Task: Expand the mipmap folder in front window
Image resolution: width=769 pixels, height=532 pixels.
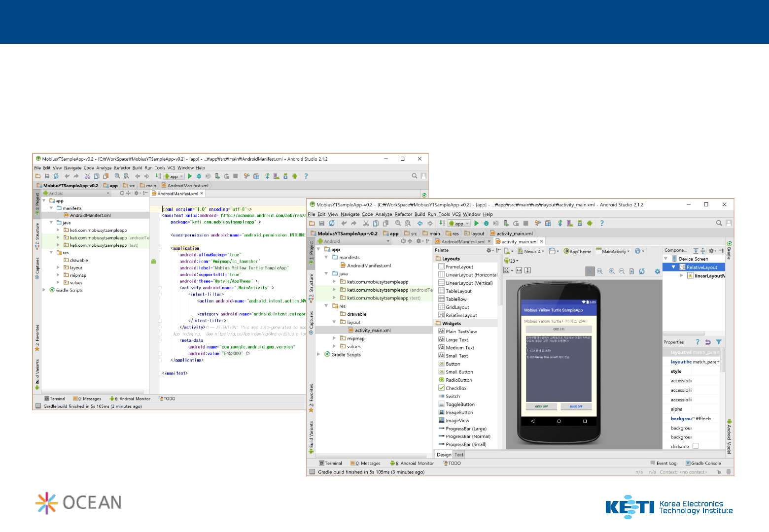Action: [x=334, y=338]
